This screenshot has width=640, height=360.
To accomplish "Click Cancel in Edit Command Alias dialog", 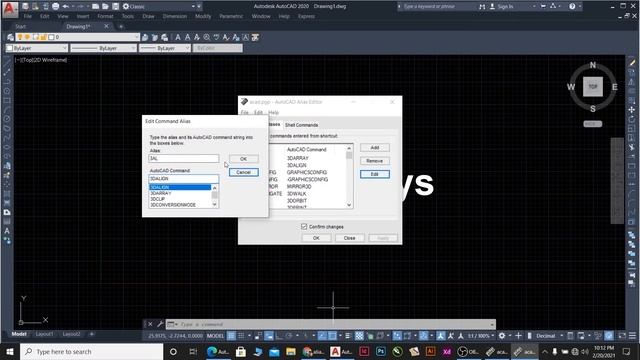I will point(243,172).
